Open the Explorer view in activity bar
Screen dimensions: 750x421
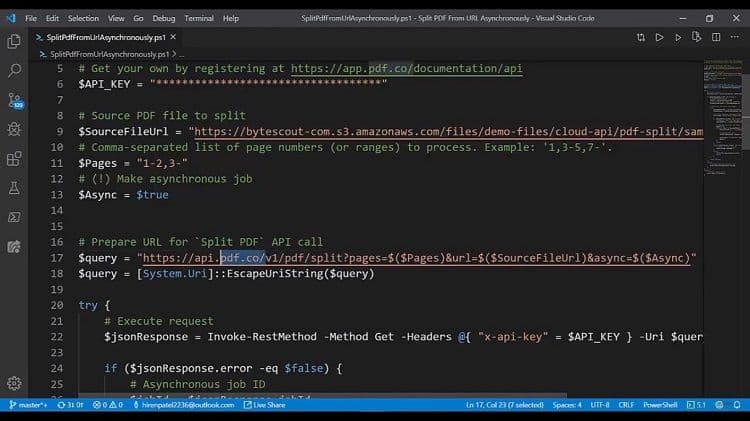(x=14, y=41)
